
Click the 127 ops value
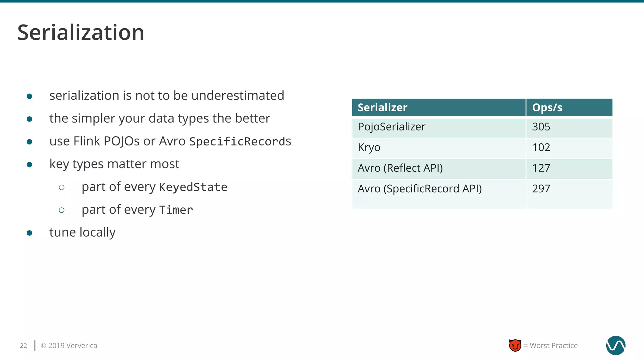[x=541, y=168]
